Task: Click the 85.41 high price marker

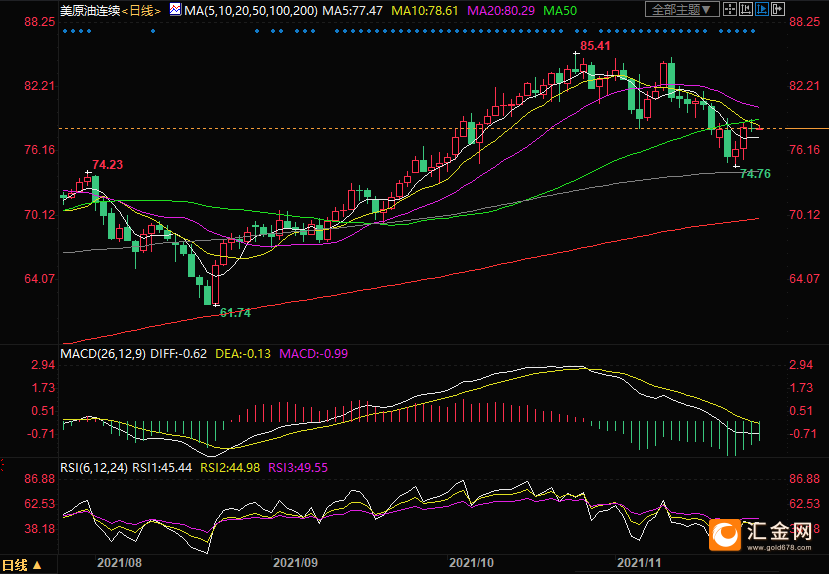Action: [595, 46]
